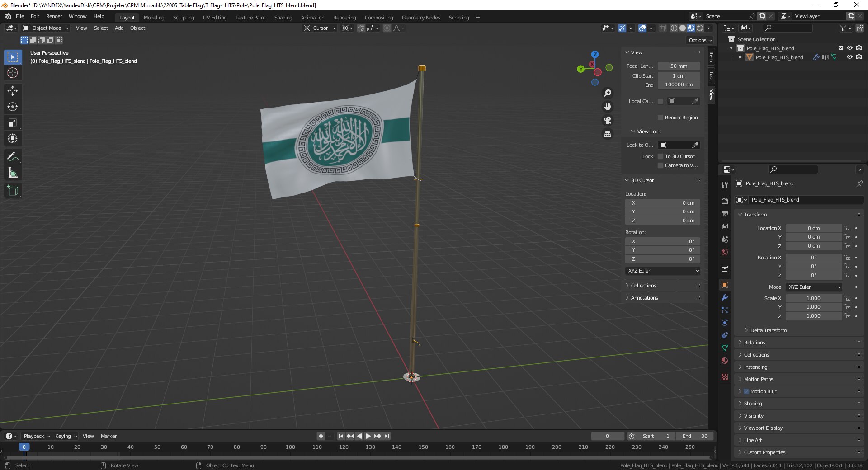Select the Transform tool

(x=13, y=139)
